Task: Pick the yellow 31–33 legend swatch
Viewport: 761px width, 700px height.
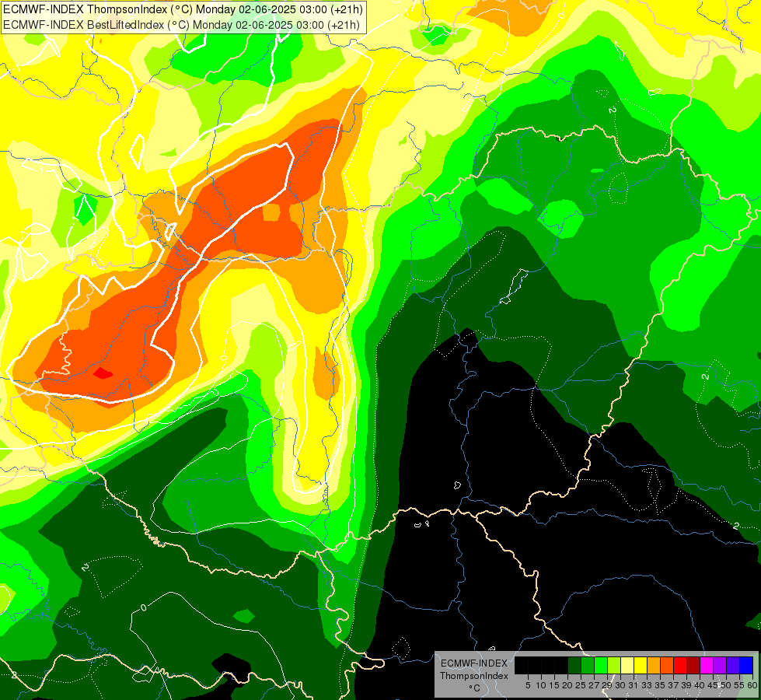Action: point(641,666)
